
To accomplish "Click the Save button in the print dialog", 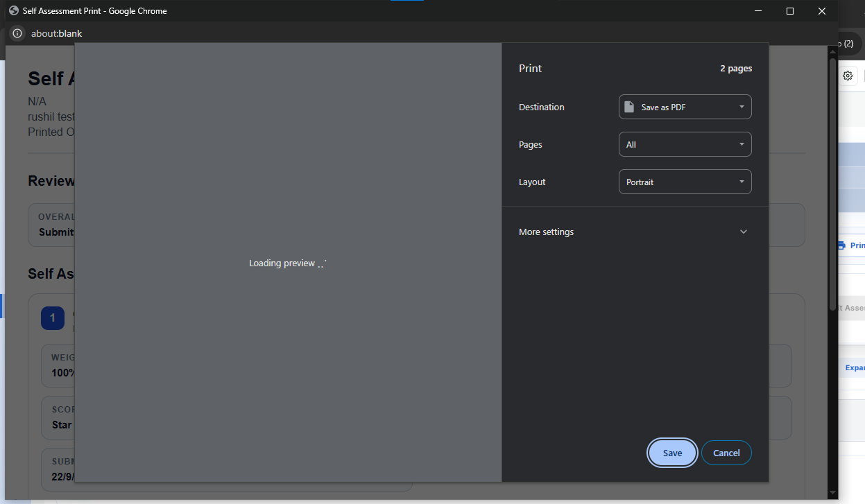I will click(672, 453).
